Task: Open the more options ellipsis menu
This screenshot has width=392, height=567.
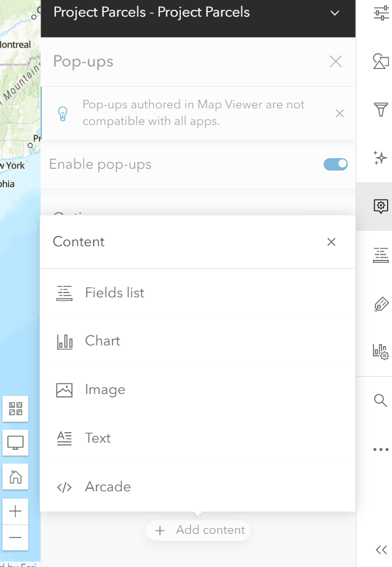Action: coord(381,449)
